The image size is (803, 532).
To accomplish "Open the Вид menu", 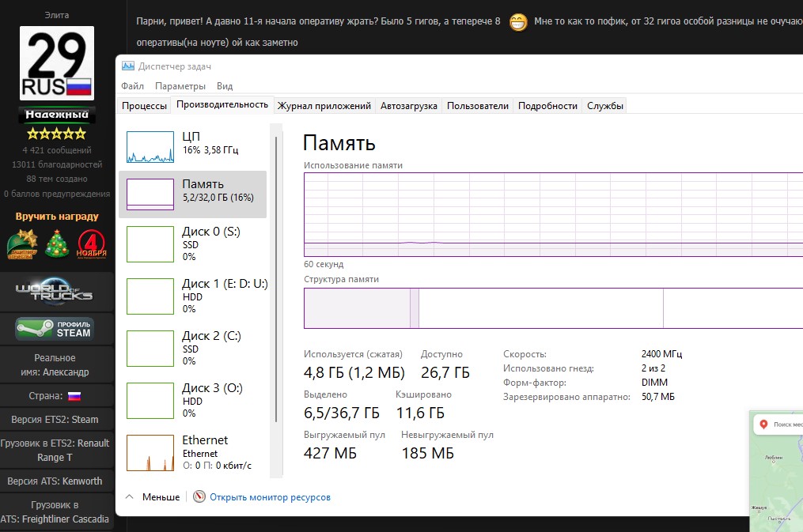I will 225,85.
